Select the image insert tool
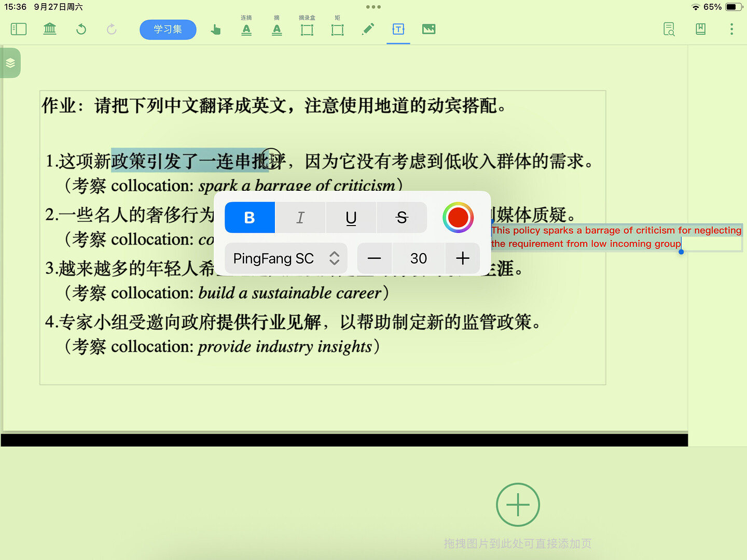 tap(428, 29)
